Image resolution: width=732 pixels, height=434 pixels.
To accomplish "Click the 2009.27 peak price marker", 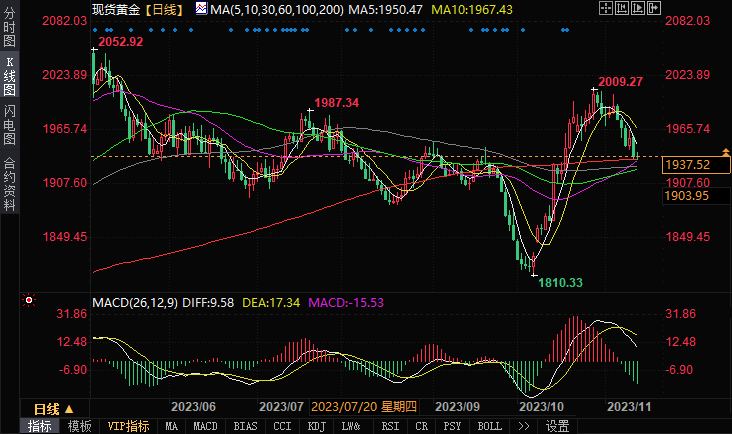I will point(620,82).
